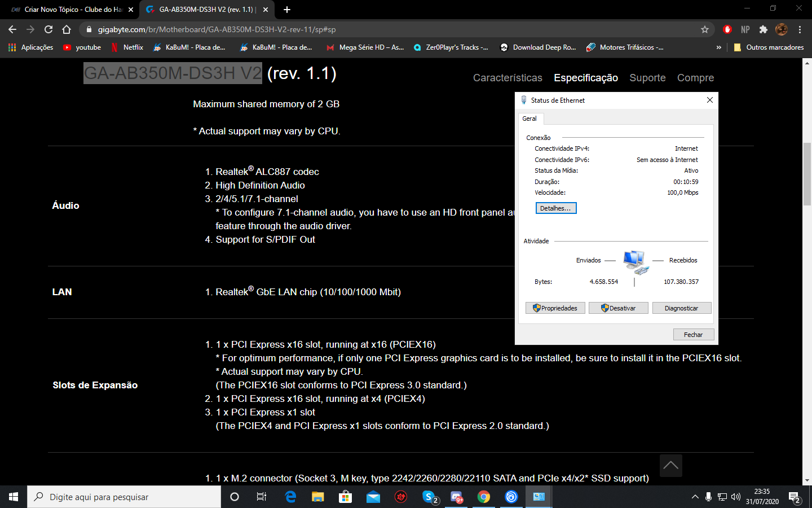Open the Motores Trifásicos bookmark
Viewport: 812px width, 508px height.
pyautogui.click(x=625, y=47)
